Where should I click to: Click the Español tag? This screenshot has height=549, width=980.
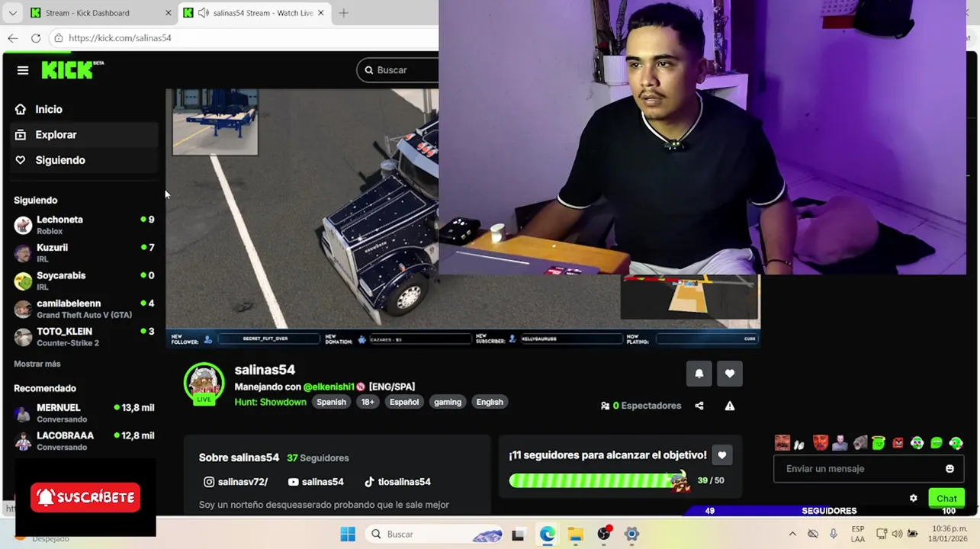(404, 402)
